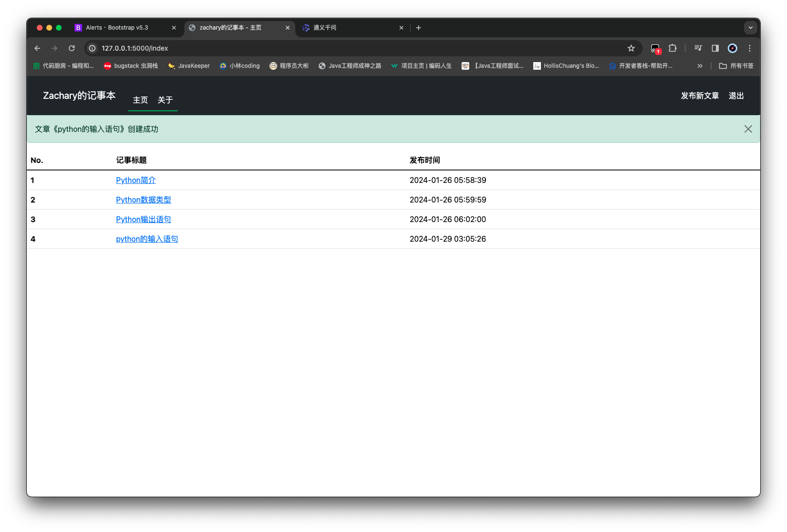The width and height of the screenshot is (787, 532).
Task: Open the Extensions puzzle icon
Action: 673,48
